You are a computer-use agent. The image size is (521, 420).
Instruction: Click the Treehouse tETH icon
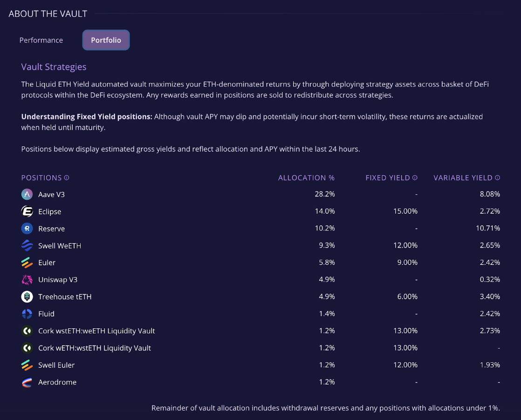pos(27,297)
